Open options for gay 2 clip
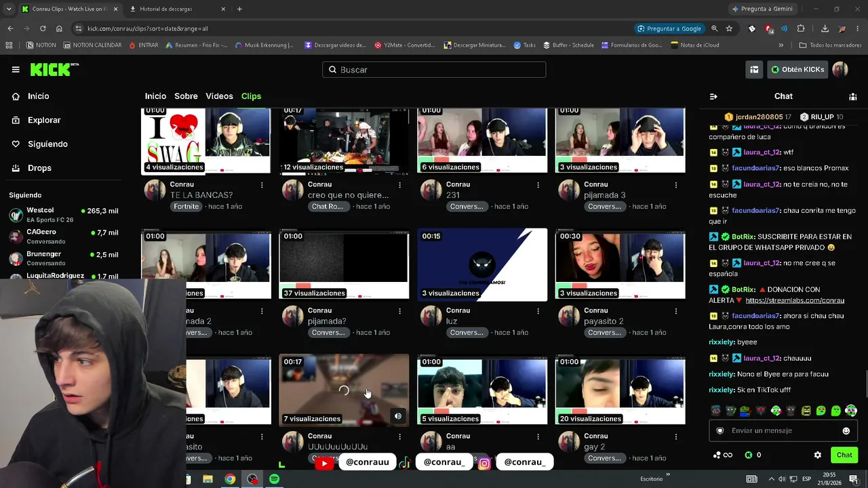 click(675, 436)
